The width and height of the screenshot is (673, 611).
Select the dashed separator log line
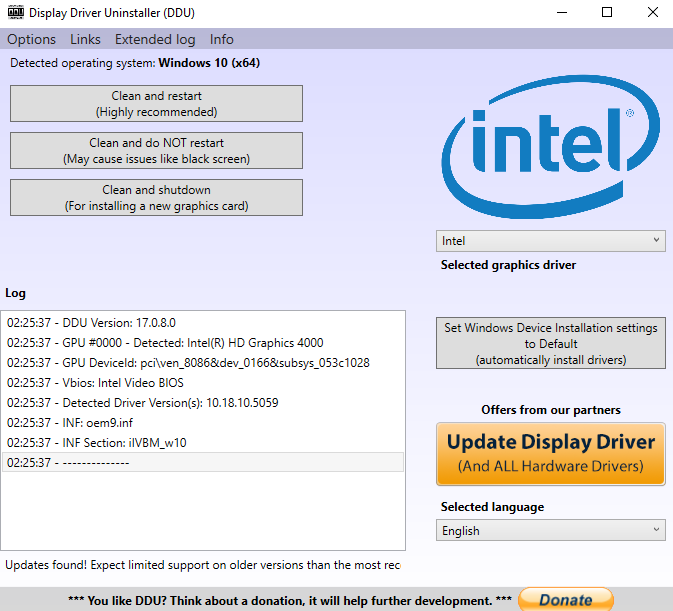tap(203, 463)
